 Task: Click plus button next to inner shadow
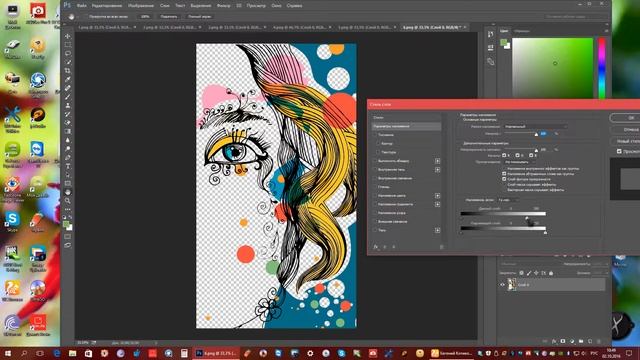pos(438,169)
